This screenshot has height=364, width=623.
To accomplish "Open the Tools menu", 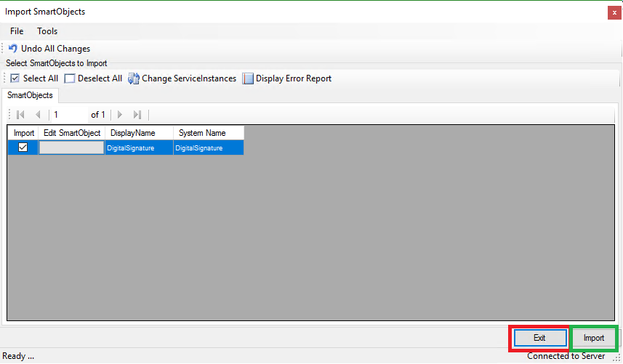I will [47, 31].
